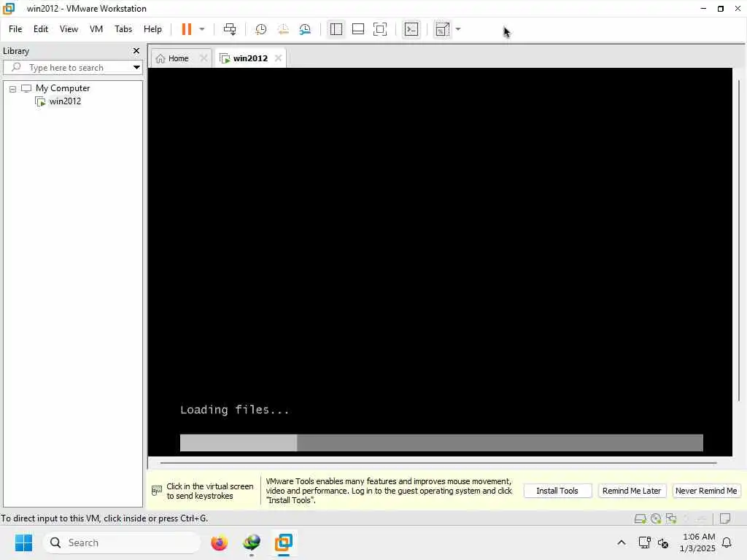This screenshot has width=747, height=560.
Task: Select win2012 in the library tree
Action: click(65, 101)
